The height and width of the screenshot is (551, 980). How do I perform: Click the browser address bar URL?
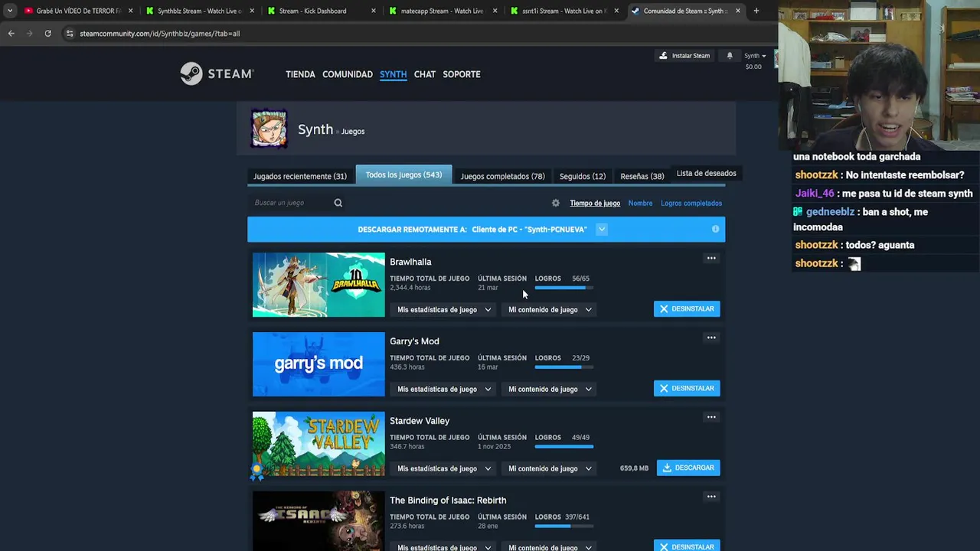click(160, 34)
